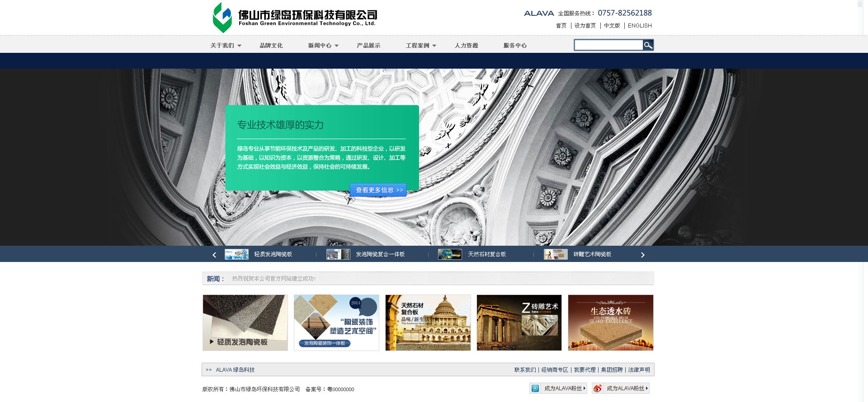
Task: Open the 轻质发泡陶瓷板 carousel thumbnail
Action: 236,254
